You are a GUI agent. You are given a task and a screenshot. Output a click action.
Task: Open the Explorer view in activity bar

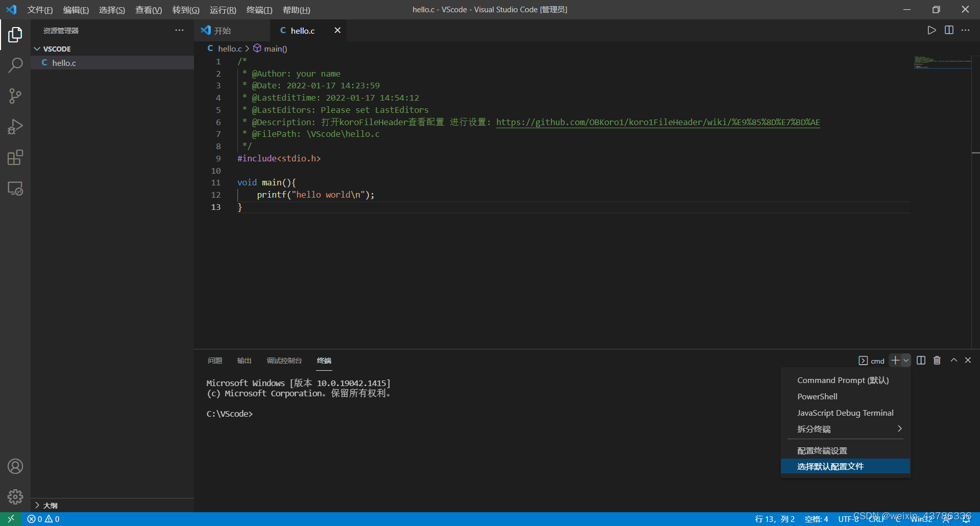coord(15,35)
